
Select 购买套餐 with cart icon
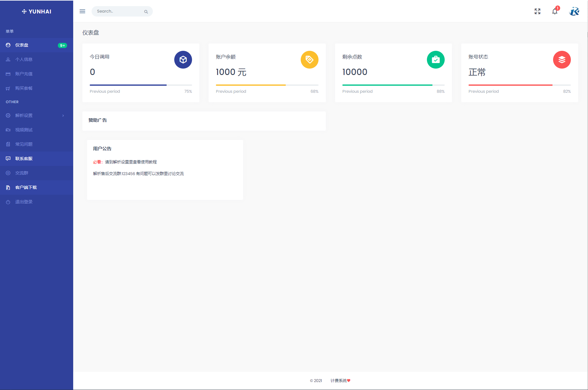coord(24,88)
